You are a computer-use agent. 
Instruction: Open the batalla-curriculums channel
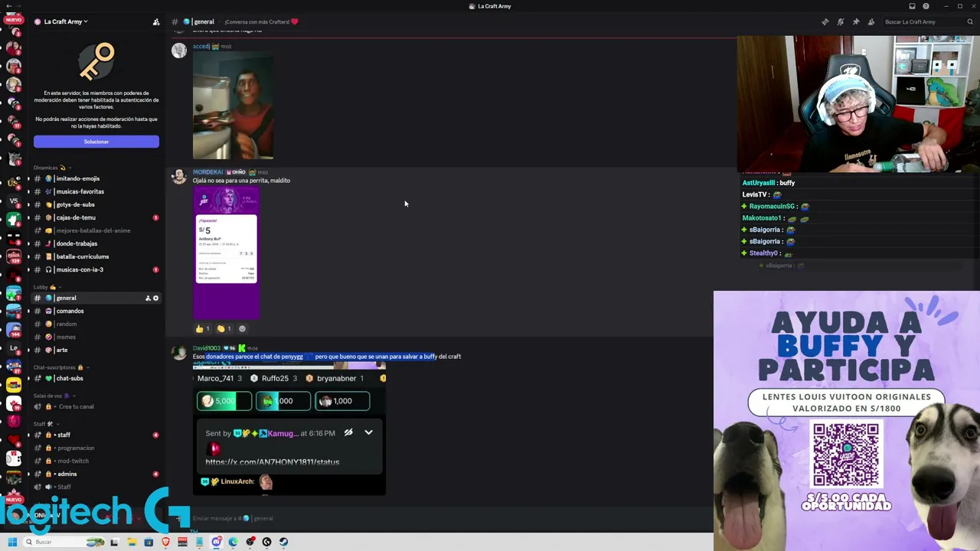[96, 256]
